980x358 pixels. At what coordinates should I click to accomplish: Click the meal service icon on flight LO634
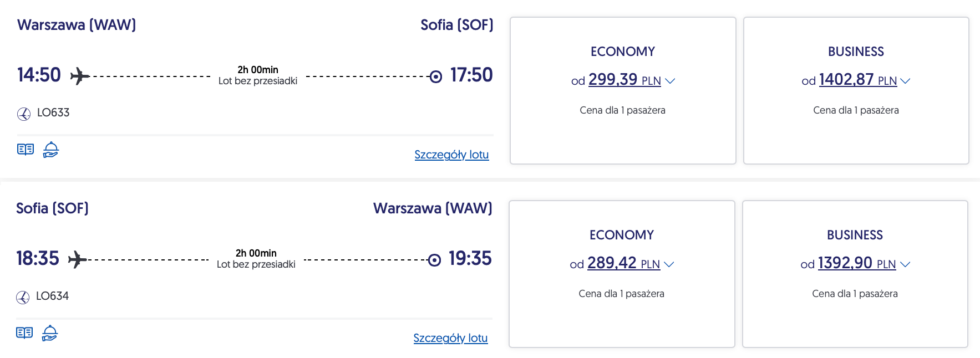click(50, 333)
